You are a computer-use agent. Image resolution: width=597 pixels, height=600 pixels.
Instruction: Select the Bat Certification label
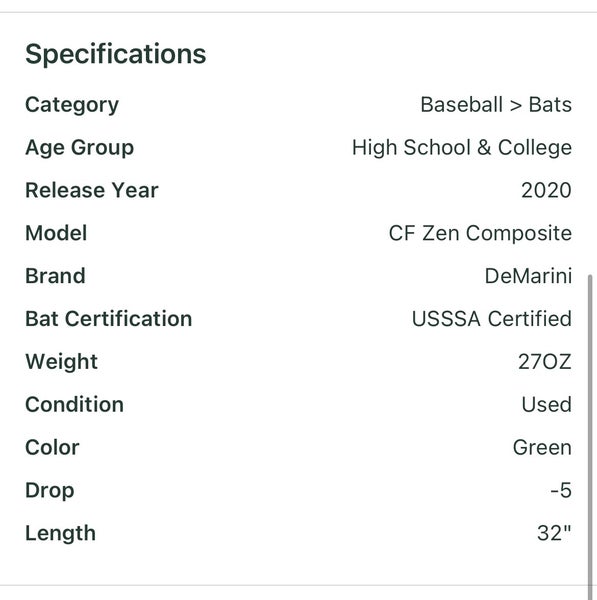tap(109, 319)
